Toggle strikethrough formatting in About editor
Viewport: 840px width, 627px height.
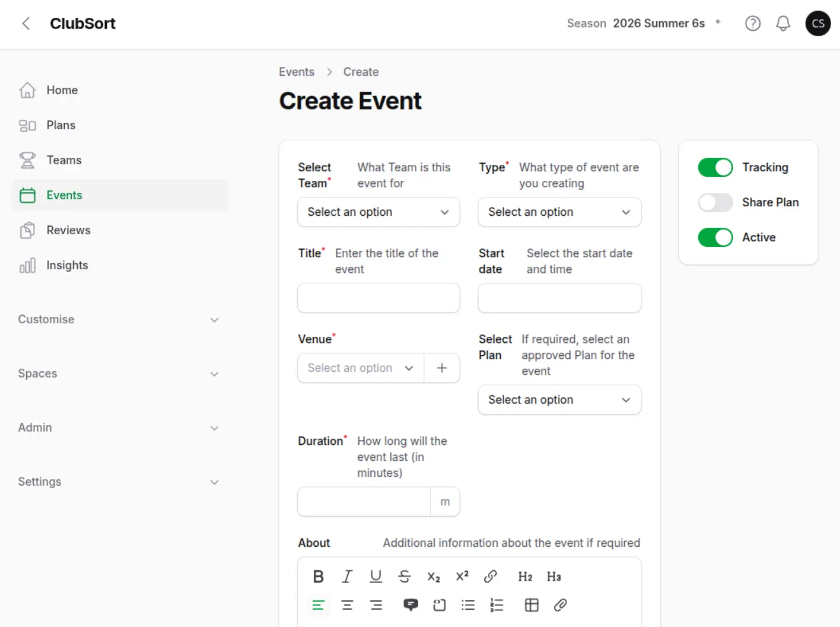pyautogui.click(x=404, y=577)
